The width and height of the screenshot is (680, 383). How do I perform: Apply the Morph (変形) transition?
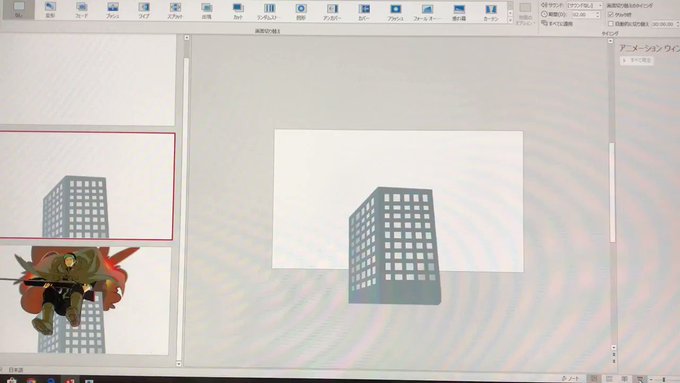click(x=50, y=10)
